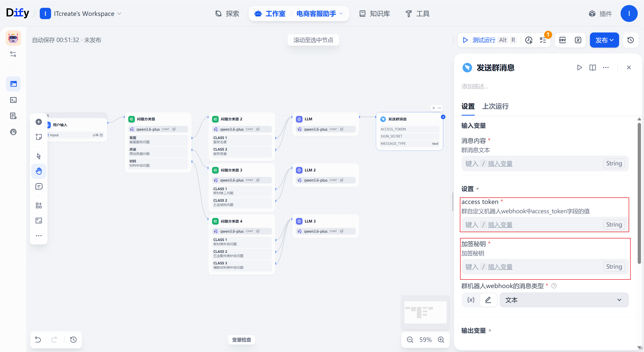Select the 问题分类器 2 node
The width and height of the screenshot is (644, 352).
click(242, 136)
